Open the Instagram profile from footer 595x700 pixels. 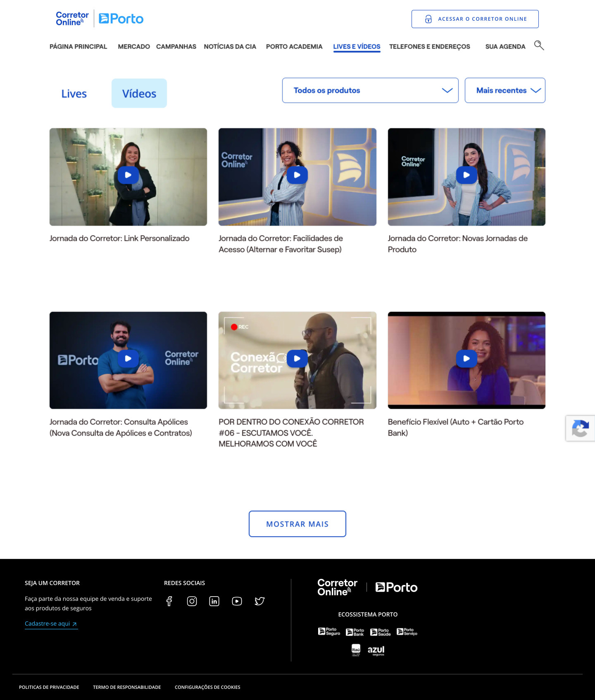pyautogui.click(x=192, y=601)
